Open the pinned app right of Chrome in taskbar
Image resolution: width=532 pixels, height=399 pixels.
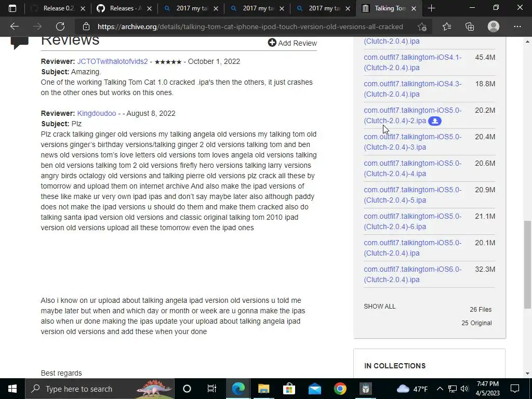point(366,389)
